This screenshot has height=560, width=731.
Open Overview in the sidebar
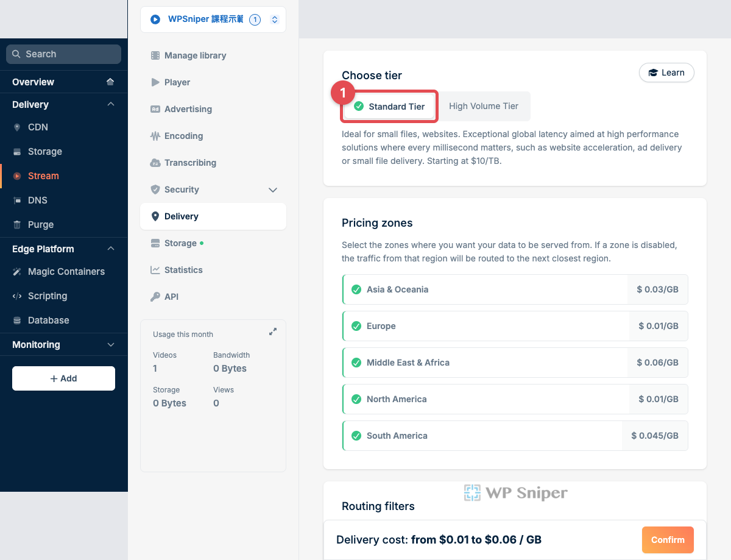(64, 82)
